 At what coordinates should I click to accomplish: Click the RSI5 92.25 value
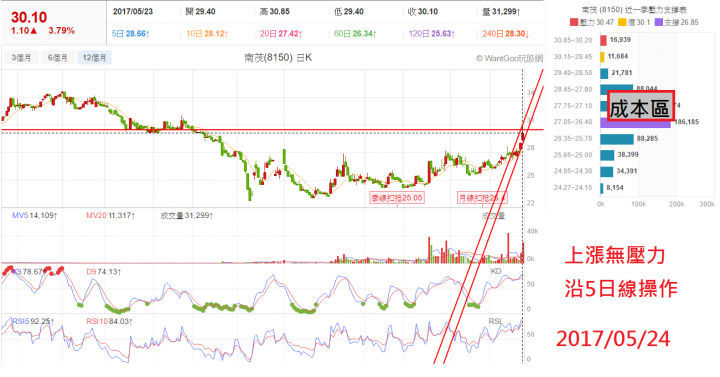pyautogui.click(x=33, y=321)
